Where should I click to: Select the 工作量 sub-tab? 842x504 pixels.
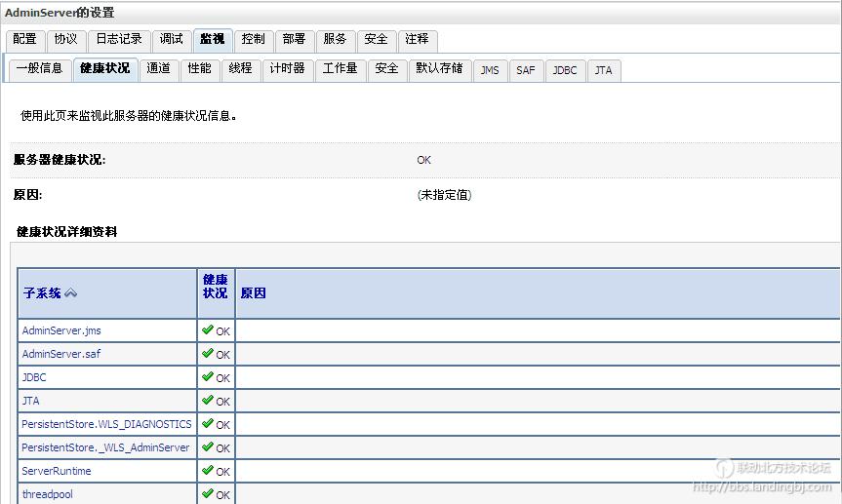[x=340, y=70]
